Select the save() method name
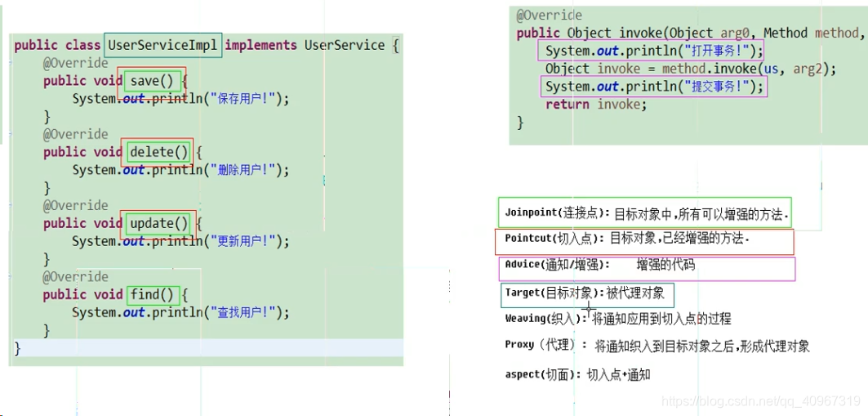The width and height of the screenshot is (868, 416). pos(152,82)
